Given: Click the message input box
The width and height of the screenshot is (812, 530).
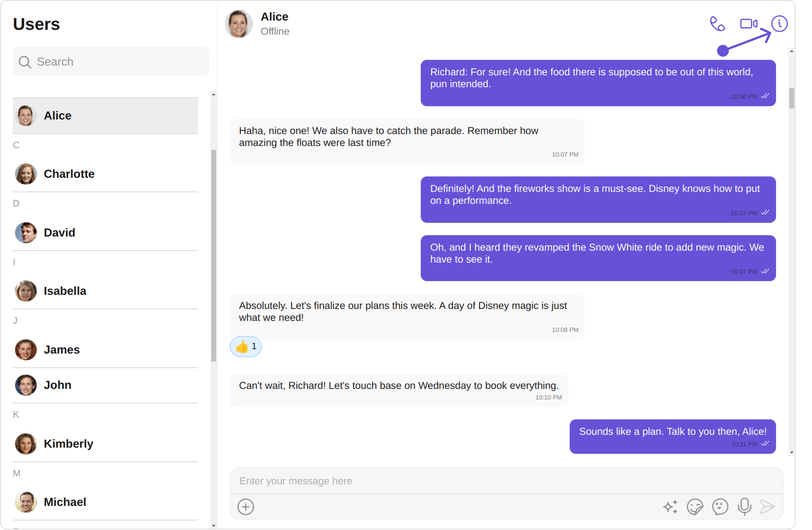Looking at the screenshot, I should click(507, 481).
